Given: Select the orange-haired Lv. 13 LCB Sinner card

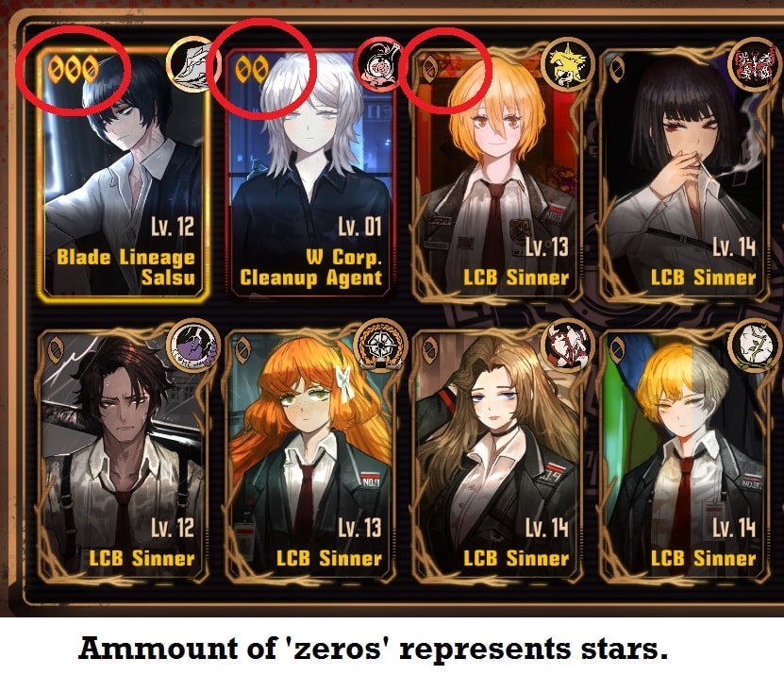Looking at the screenshot, I should [309, 455].
